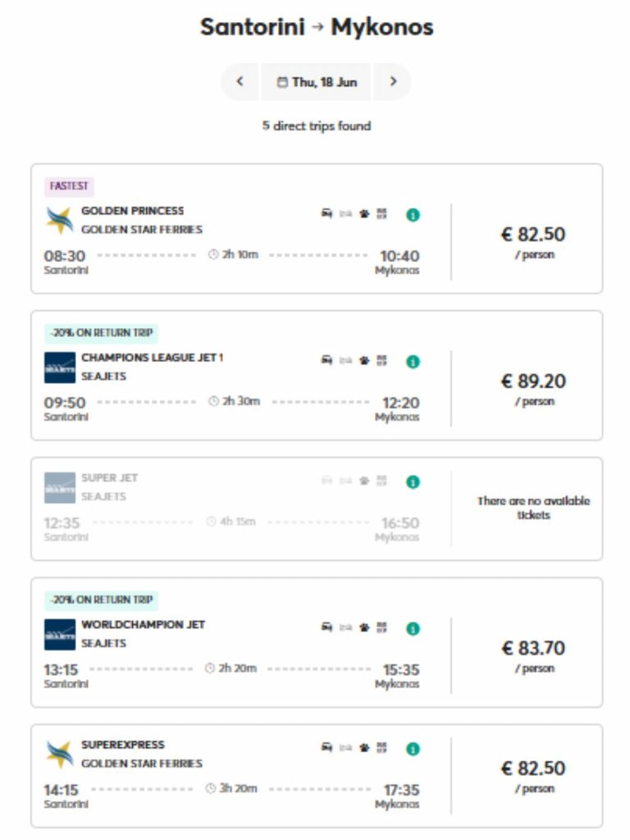630x840 pixels.
Task: Select the € 83.70 WorldChampion Jet price
Action: (x=533, y=648)
